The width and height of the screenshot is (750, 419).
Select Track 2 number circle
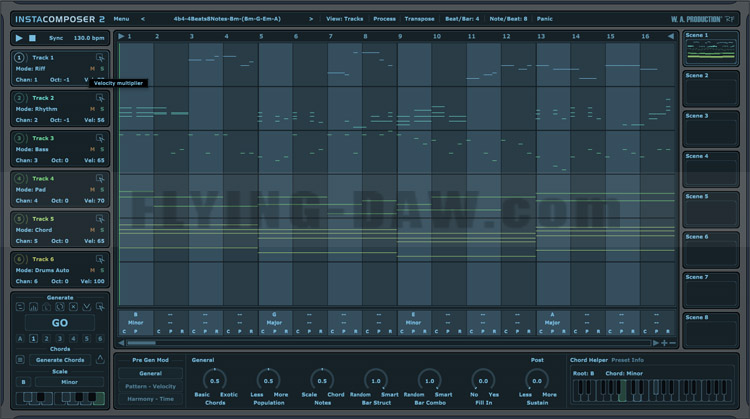[19, 98]
